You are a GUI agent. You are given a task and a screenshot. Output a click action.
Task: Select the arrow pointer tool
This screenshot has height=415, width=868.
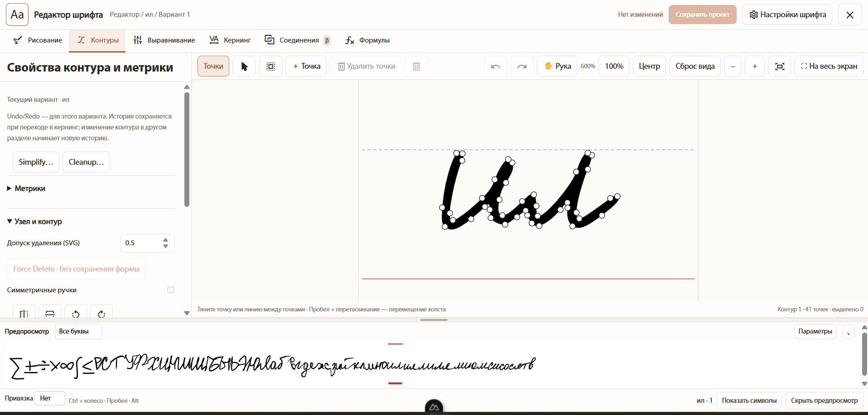click(244, 67)
